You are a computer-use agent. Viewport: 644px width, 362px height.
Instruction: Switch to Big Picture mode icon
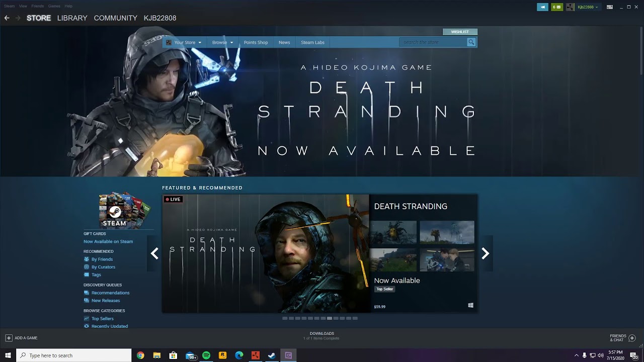click(610, 7)
